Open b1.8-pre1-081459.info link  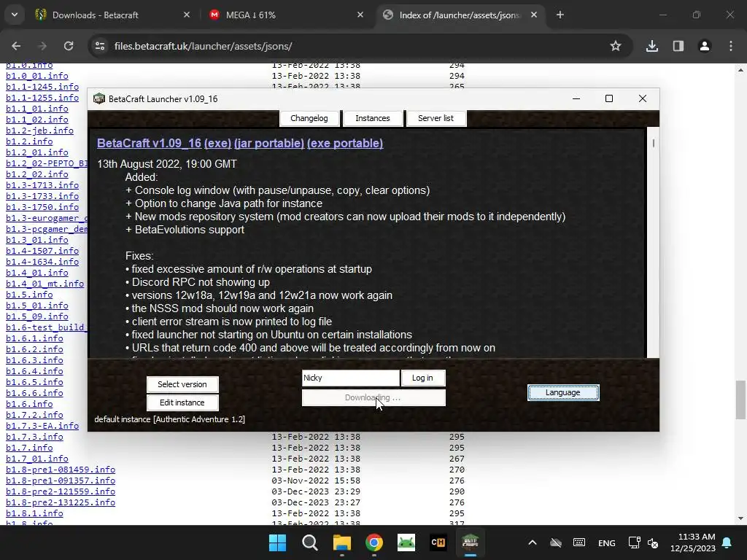pyautogui.click(x=61, y=470)
